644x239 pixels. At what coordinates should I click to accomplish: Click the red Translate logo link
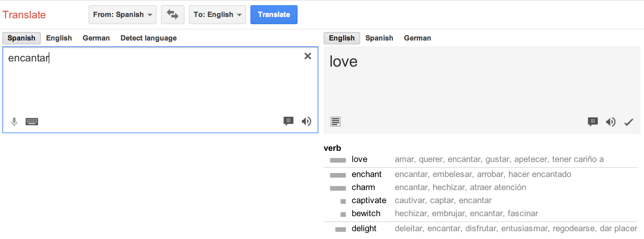(x=24, y=15)
